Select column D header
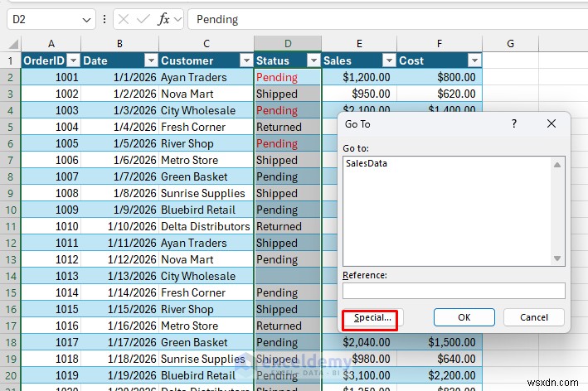The width and height of the screenshot is (588, 391). (x=288, y=44)
